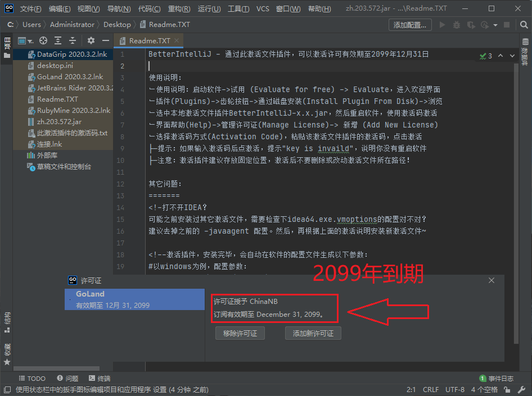Click the CRLF line separator widget
This screenshot has width=532, height=396.
pos(431,390)
